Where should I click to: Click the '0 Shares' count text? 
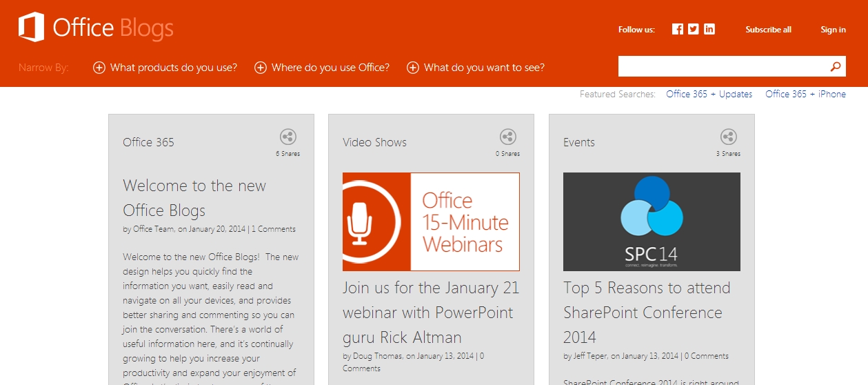[507, 154]
